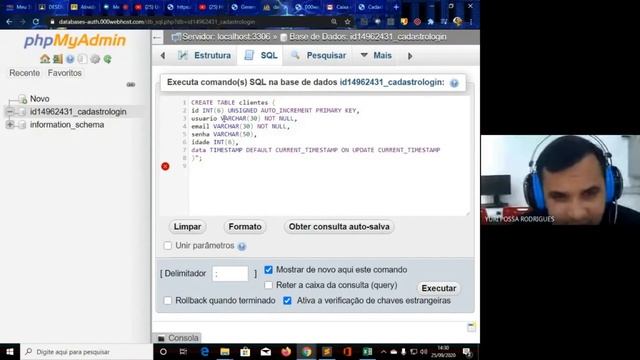Untick Mostrar de novo aqui este comando
Image resolution: width=640 pixels, height=360 pixels.
pyautogui.click(x=268, y=270)
